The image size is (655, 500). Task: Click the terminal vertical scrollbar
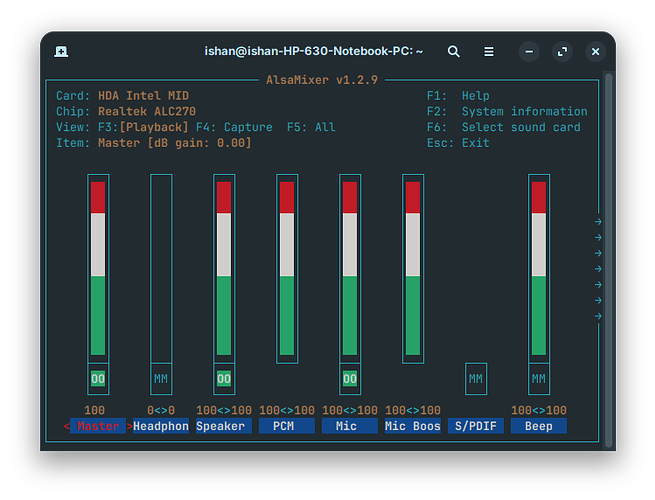pos(609,261)
